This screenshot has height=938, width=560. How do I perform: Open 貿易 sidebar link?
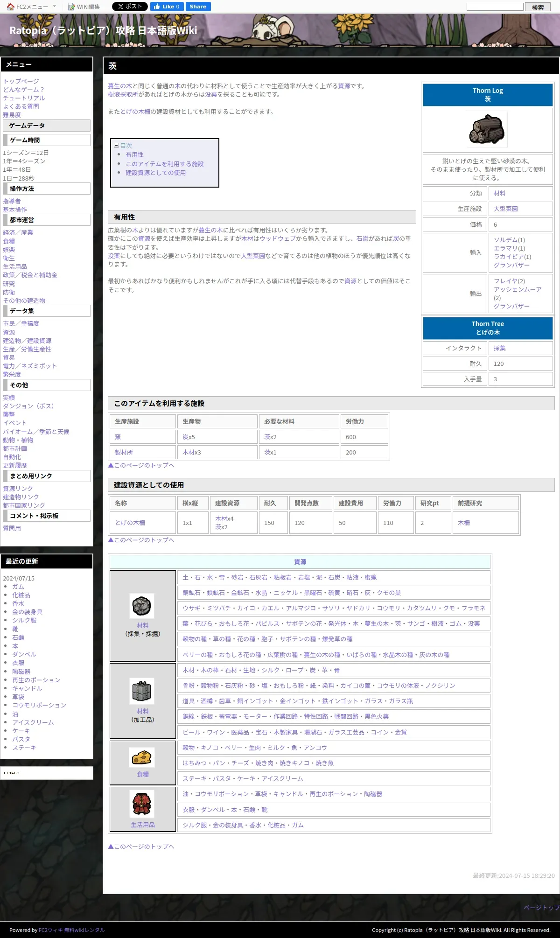click(9, 357)
